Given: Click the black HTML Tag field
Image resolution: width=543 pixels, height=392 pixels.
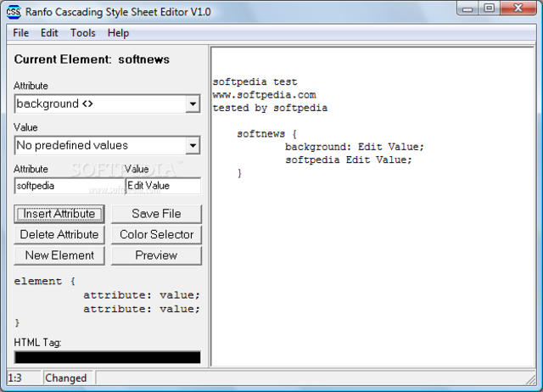Looking at the screenshot, I should pyautogui.click(x=108, y=357).
